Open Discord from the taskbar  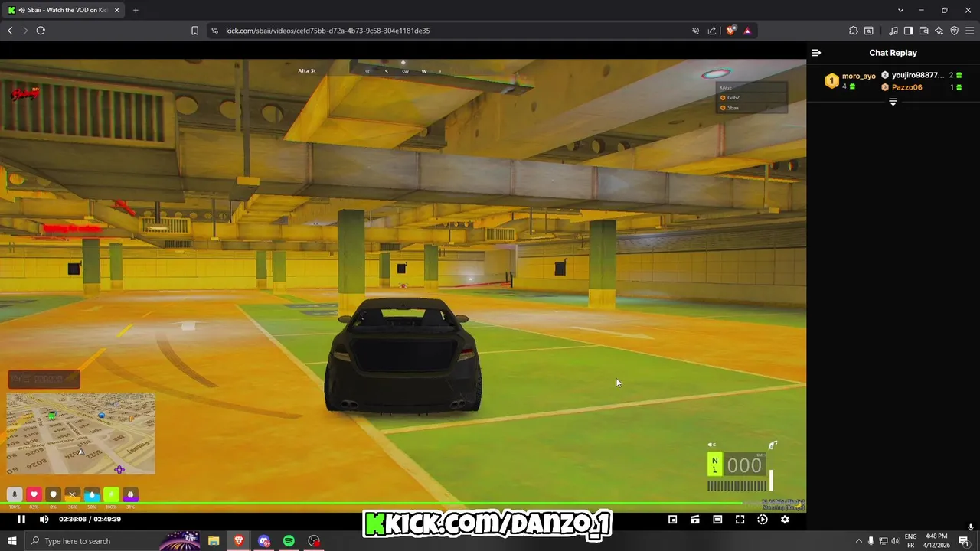(264, 541)
